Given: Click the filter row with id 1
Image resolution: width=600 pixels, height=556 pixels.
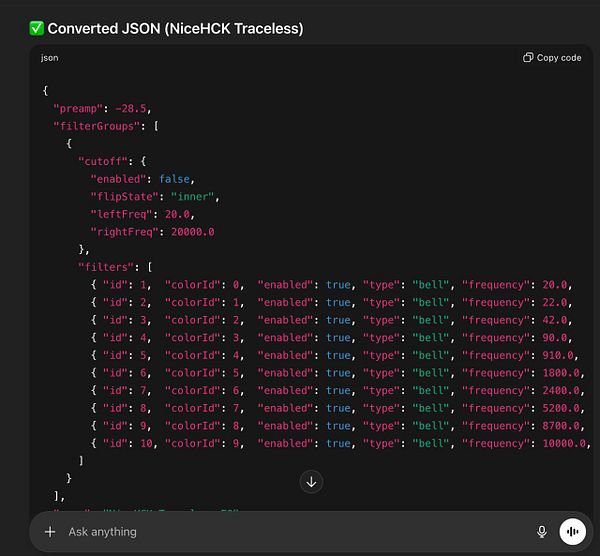Looking at the screenshot, I should click(x=331, y=285).
